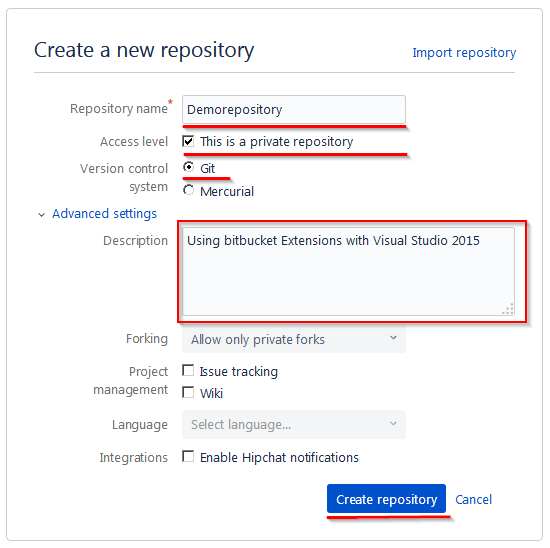
Task: Grab the Description resize handle icon
Action: [508, 309]
